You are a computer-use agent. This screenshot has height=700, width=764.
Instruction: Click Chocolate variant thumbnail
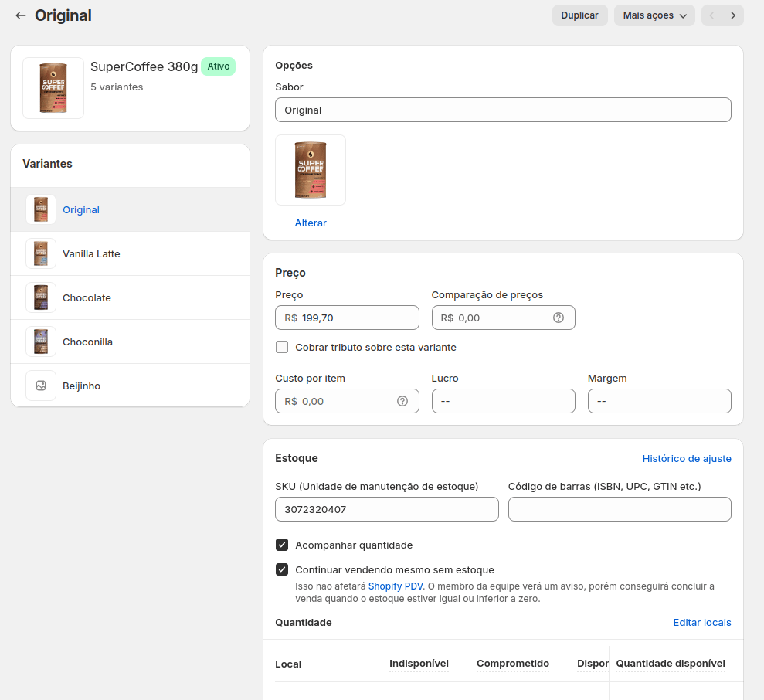[x=41, y=297]
